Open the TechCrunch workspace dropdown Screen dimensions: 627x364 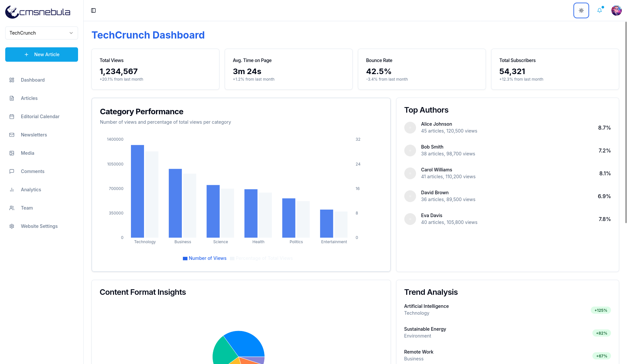41,33
